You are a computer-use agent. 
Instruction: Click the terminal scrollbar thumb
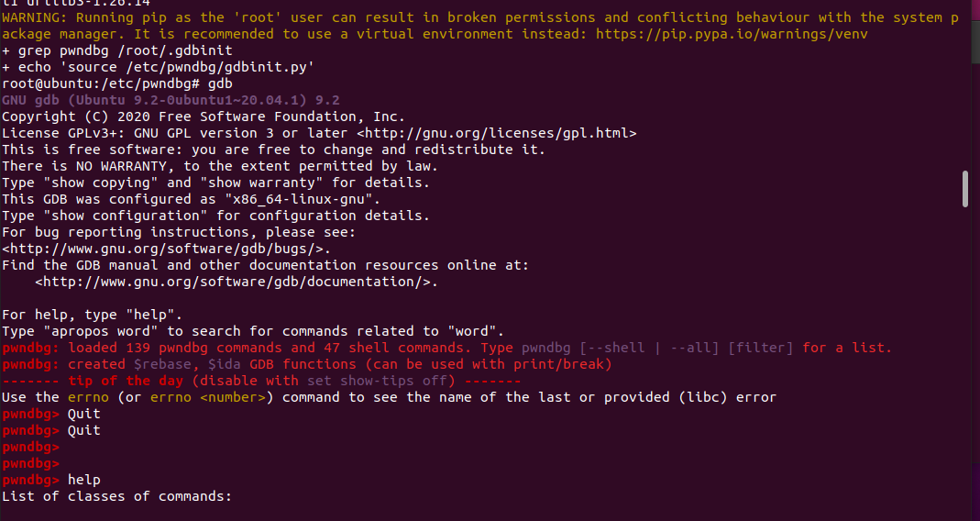click(x=964, y=189)
